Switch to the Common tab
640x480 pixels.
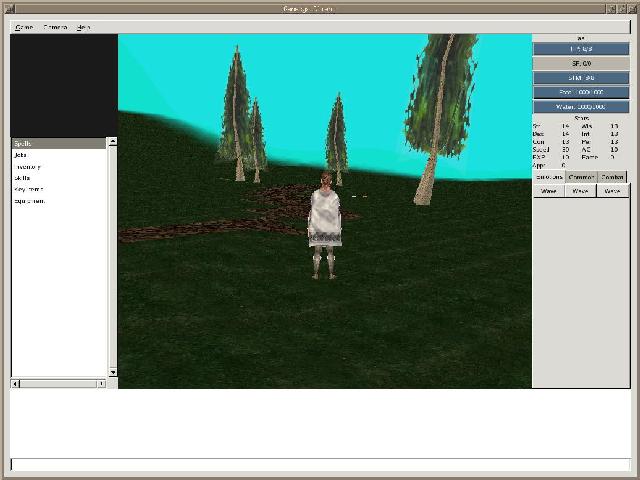581,177
